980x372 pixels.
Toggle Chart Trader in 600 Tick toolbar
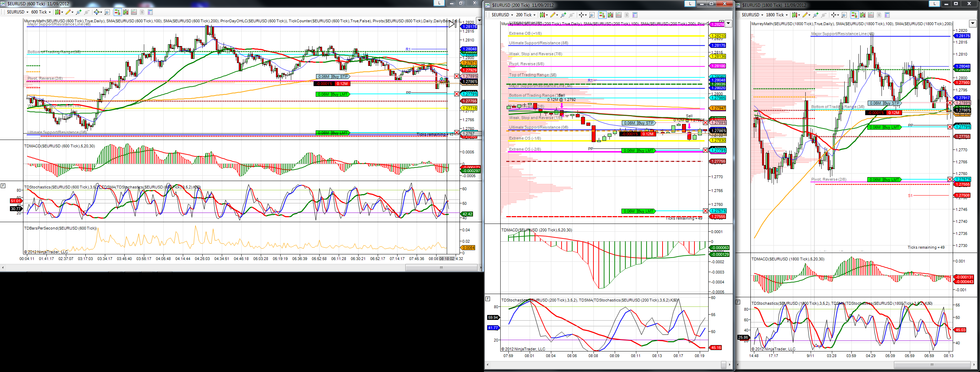[118, 12]
